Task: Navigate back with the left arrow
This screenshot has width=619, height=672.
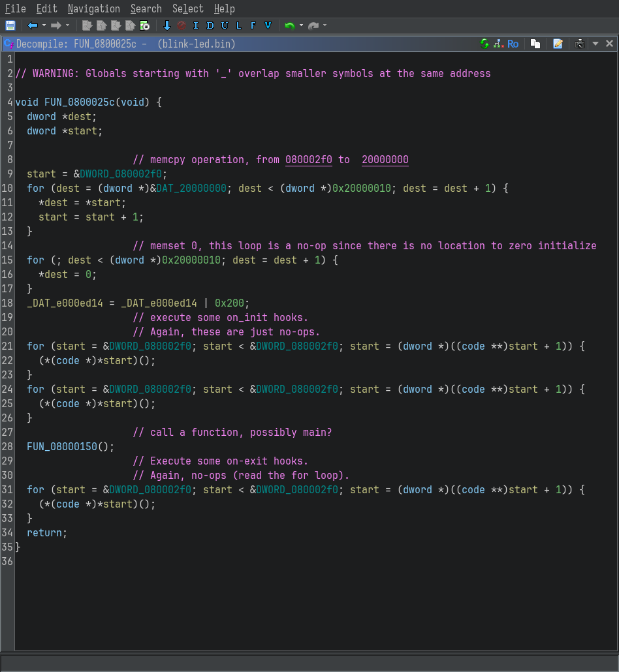Action: pyautogui.click(x=32, y=25)
